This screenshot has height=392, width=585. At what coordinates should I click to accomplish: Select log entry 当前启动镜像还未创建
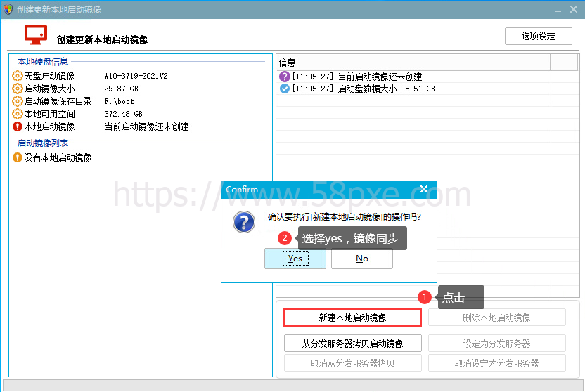click(413, 77)
